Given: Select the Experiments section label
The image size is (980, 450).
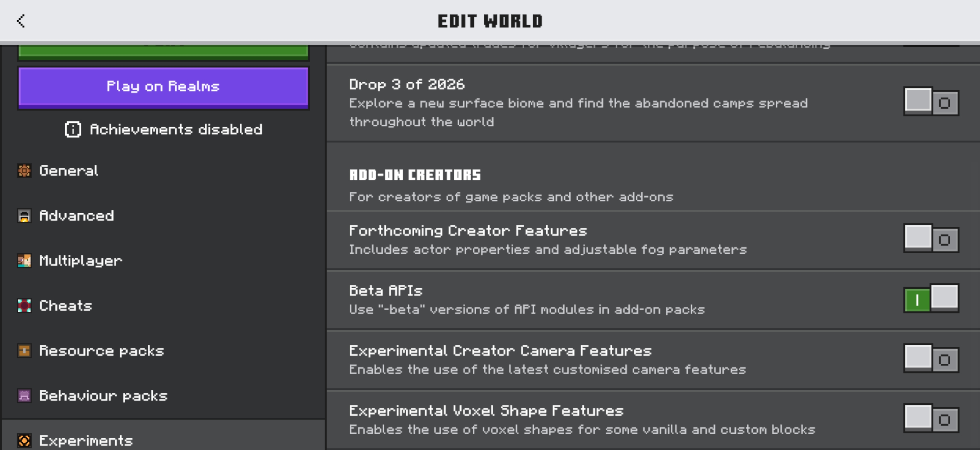Looking at the screenshot, I should [x=86, y=441].
